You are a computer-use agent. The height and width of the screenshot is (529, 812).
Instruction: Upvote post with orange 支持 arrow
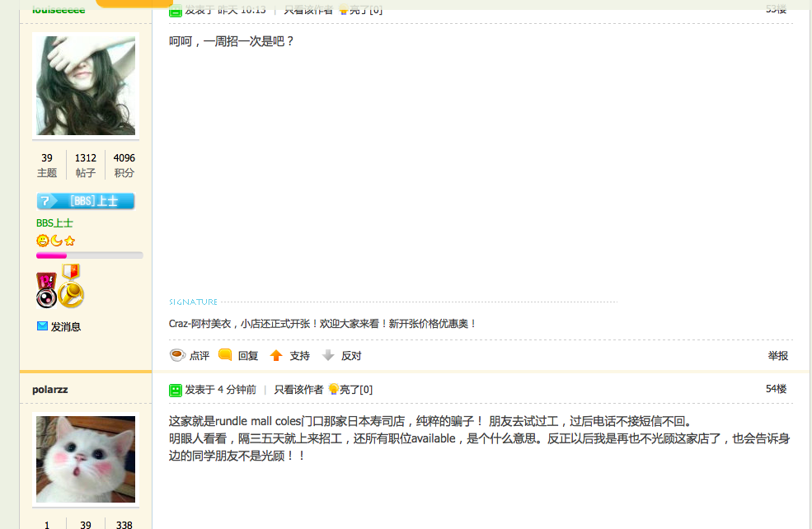pyautogui.click(x=276, y=355)
